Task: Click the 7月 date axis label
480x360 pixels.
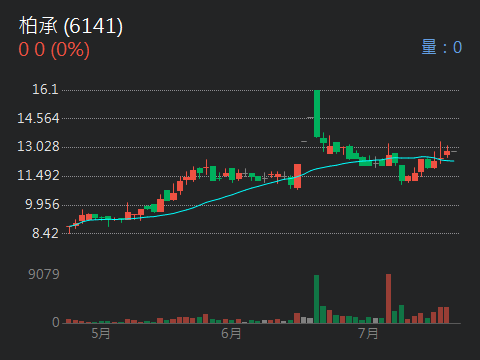Action: pos(368,333)
